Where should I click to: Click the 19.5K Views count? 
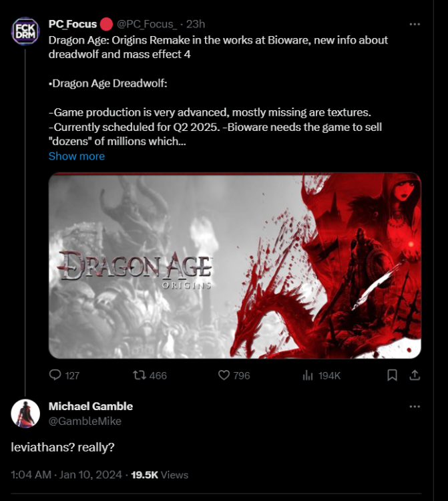pyautogui.click(x=159, y=475)
